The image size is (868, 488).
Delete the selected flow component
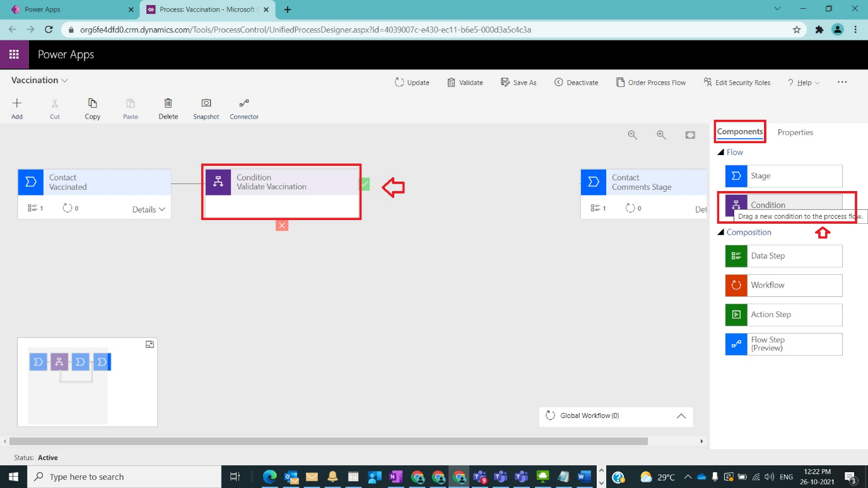(168, 107)
